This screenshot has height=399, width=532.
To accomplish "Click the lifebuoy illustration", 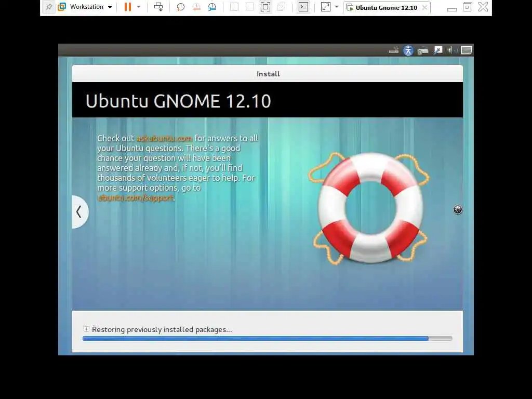I will pos(369,208).
